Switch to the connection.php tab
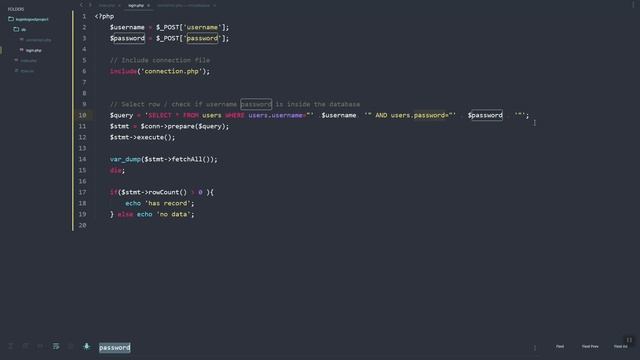Viewport: 640px width, 360px height. pyautogui.click(x=183, y=5)
